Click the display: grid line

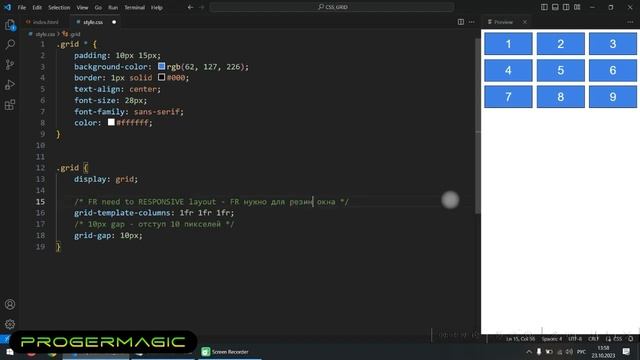point(106,179)
